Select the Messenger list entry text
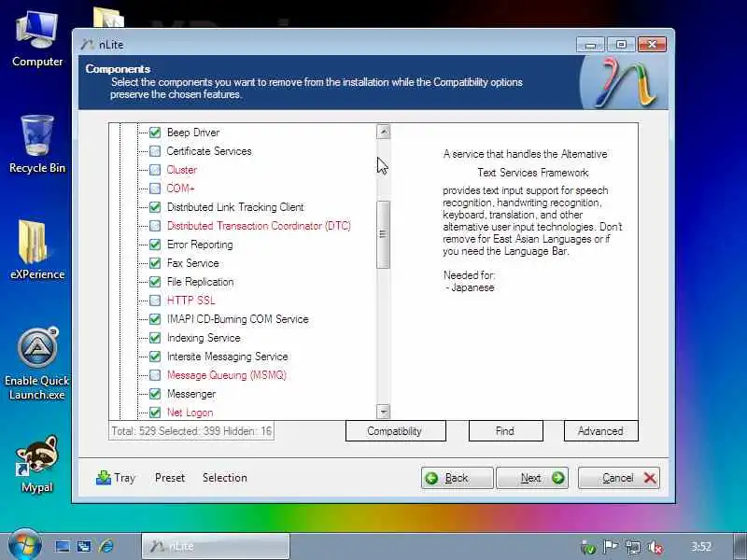Screen dimensions: 747x560 [191, 394]
